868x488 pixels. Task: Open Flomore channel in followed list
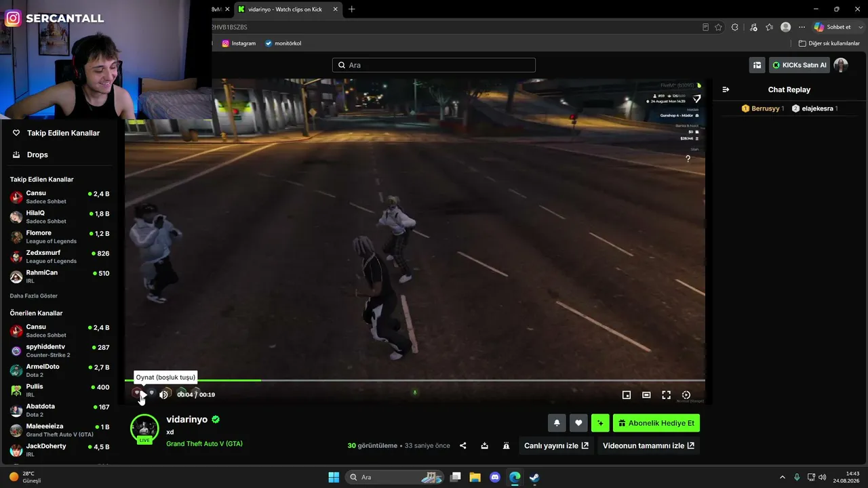point(60,237)
